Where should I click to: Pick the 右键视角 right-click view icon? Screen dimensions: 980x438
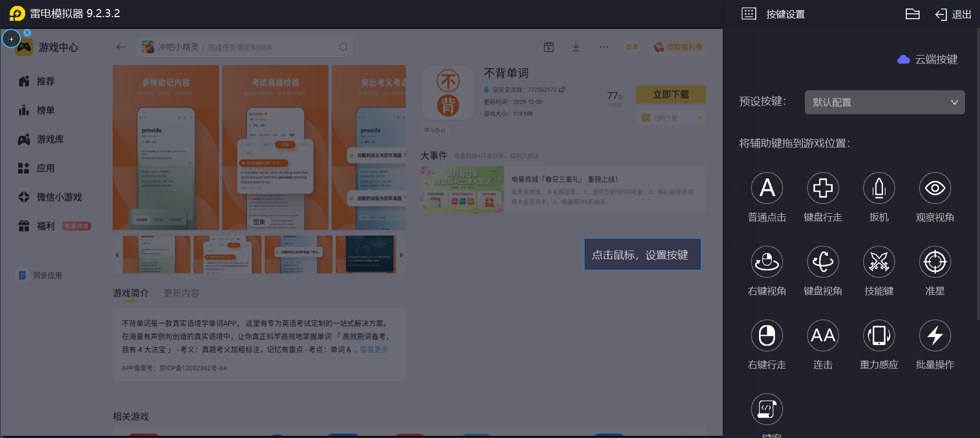(x=767, y=262)
